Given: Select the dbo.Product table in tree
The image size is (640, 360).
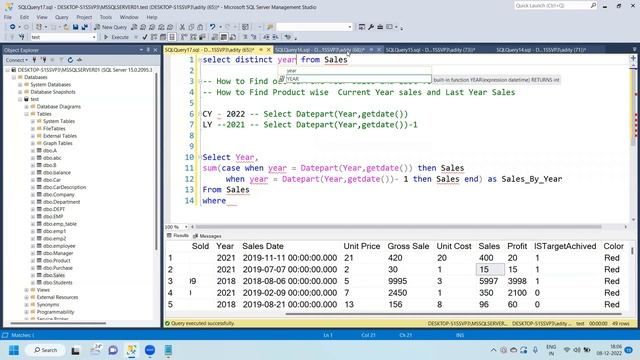Looking at the screenshot, I should (x=57, y=260).
